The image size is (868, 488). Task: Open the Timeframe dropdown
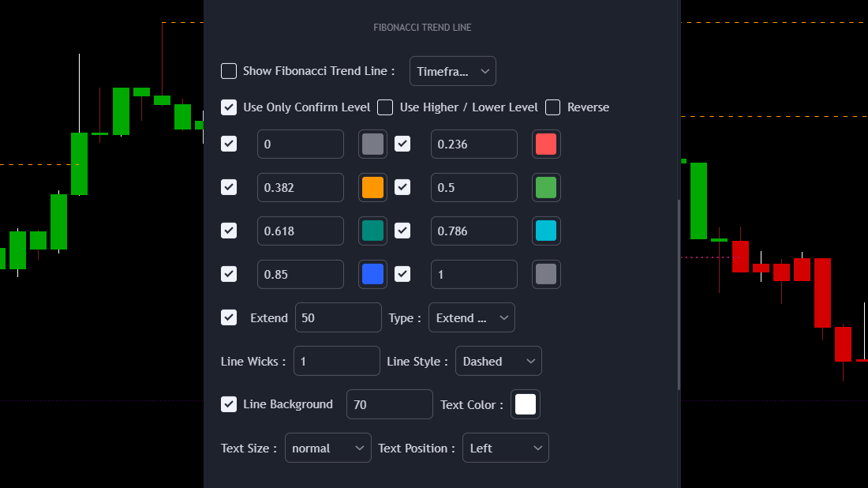click(x=452, y=71)
